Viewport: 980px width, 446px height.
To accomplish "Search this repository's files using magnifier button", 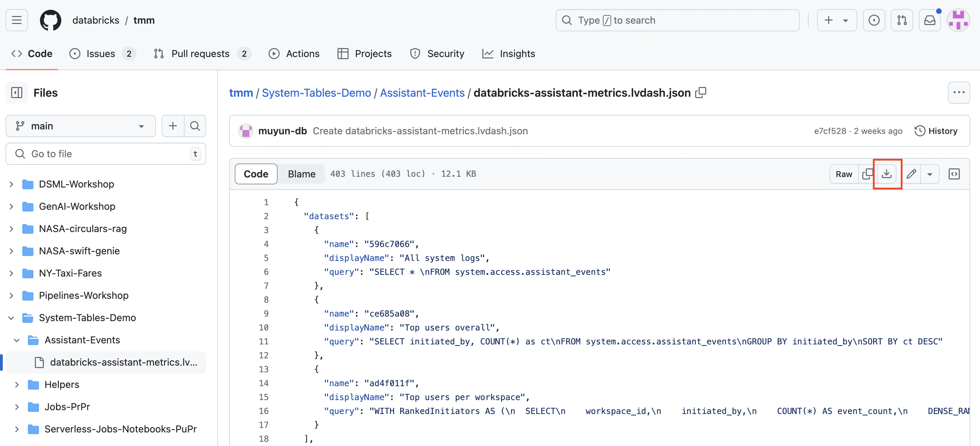I will pos(195,126).
